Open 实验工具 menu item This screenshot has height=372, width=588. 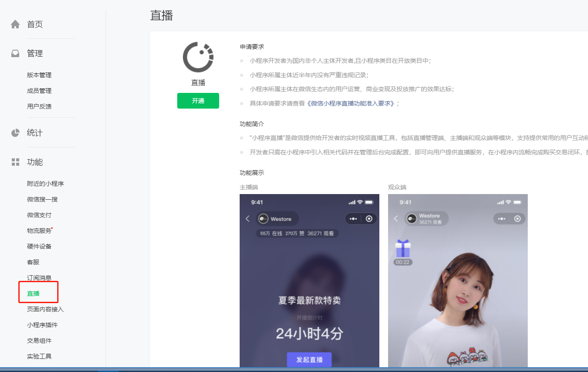pos(39,356)
